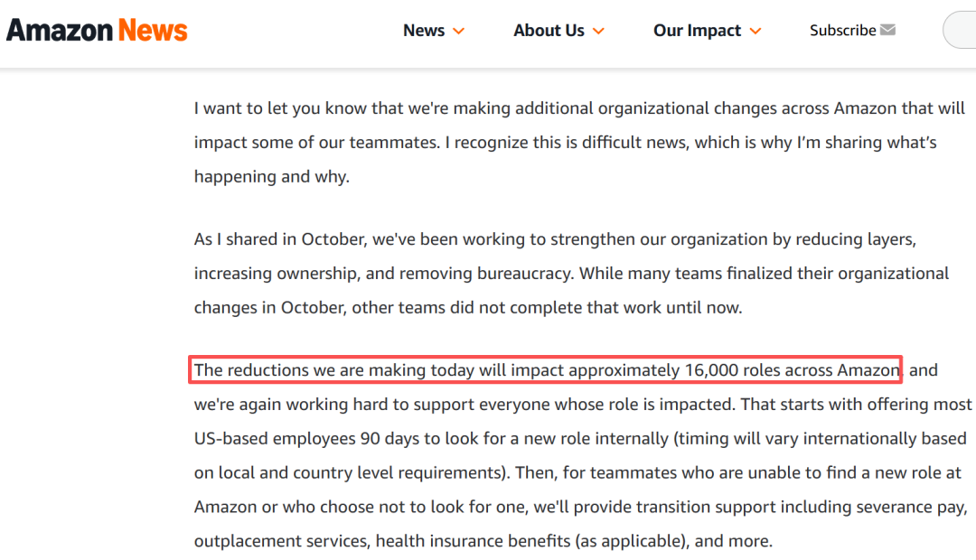
Task: Click the red-highlighted 16,000 roles sentence
Action: (546, 370)
